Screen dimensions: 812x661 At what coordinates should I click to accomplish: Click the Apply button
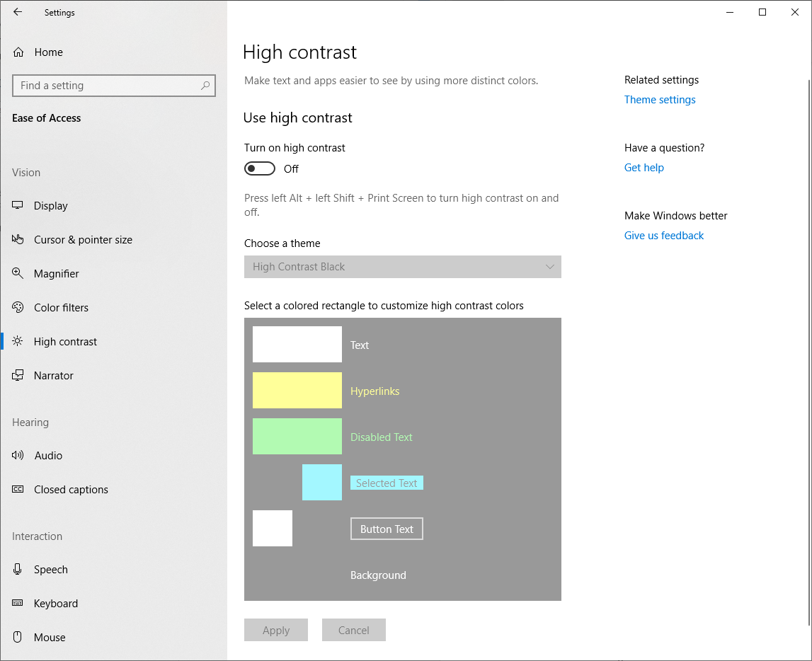click(276, 630)
